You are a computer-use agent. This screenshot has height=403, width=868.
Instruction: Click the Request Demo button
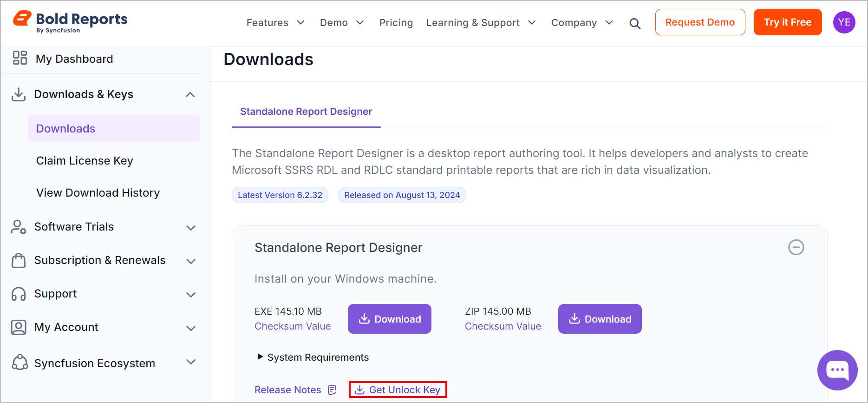pyautogui.click(x=700, y=22)
